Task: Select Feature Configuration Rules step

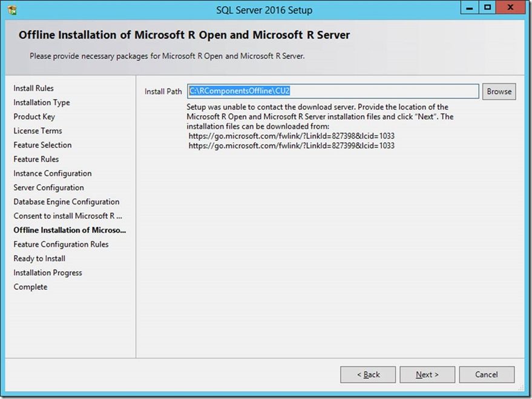Action: click(61, 244)
